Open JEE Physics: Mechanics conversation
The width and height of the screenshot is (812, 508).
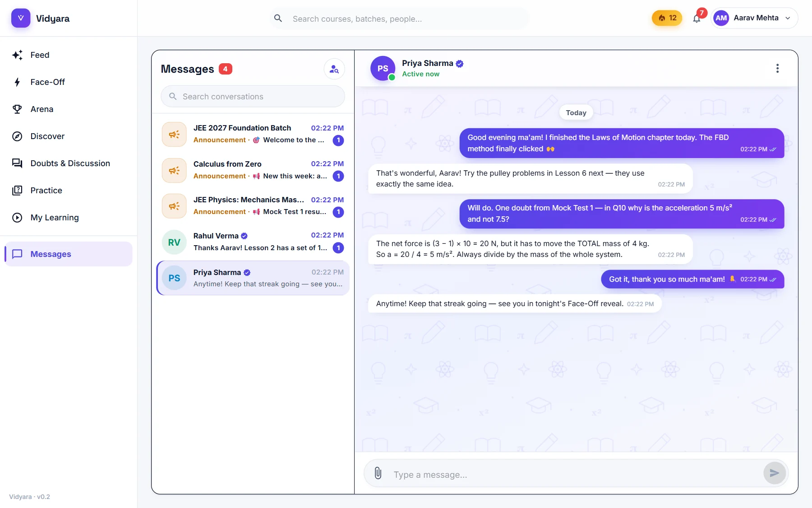coord(253,206)
